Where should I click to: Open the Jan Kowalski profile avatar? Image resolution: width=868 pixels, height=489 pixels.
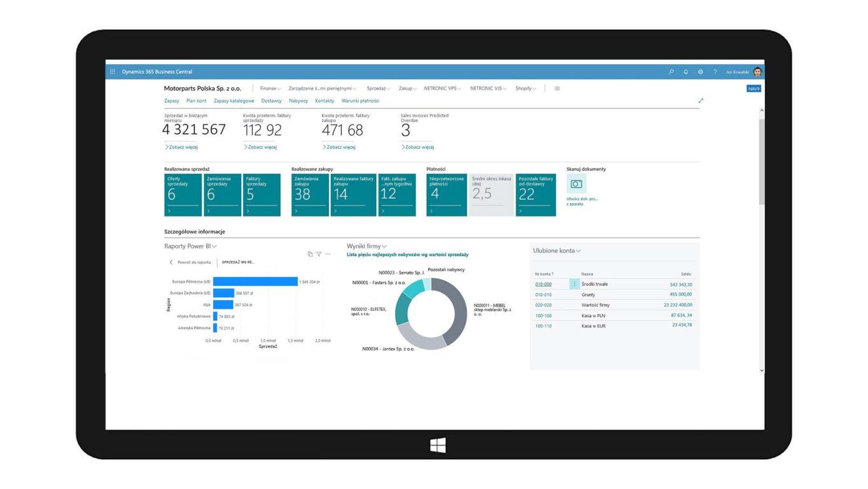(757, 72)
